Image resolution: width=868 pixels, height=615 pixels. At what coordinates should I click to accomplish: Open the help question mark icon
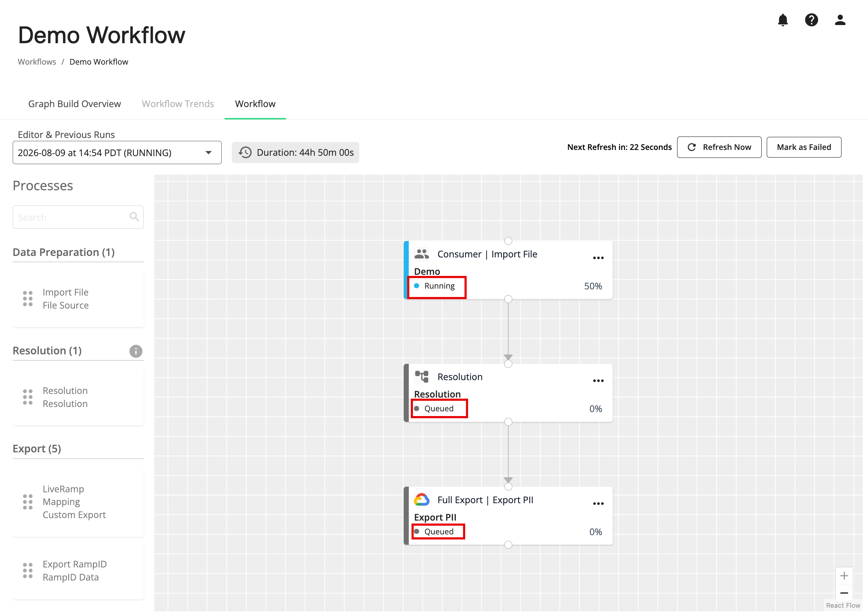(811, 20)
